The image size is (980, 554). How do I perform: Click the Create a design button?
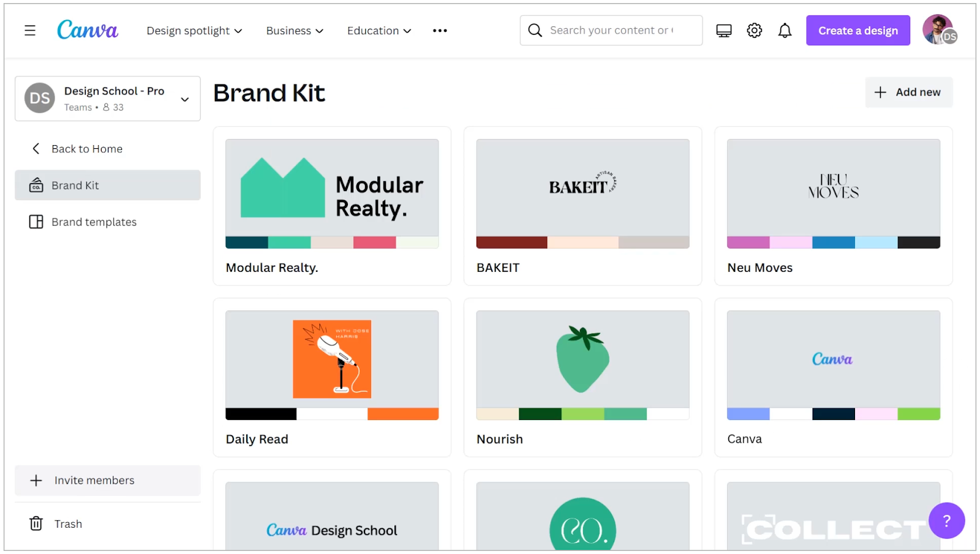pos(858,30)
